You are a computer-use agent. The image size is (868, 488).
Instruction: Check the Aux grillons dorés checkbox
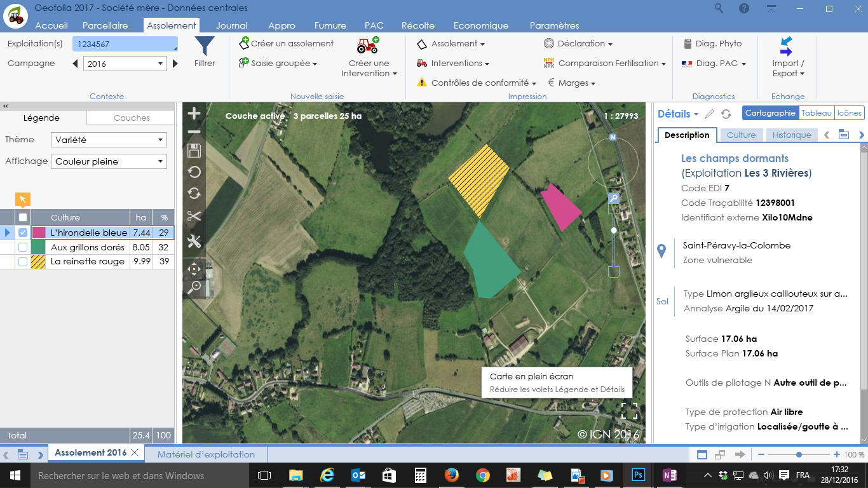coord(23,247)
